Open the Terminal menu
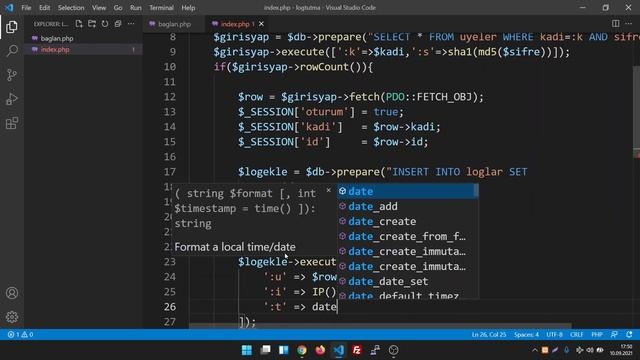640x360 pixels. coord(161,8)
